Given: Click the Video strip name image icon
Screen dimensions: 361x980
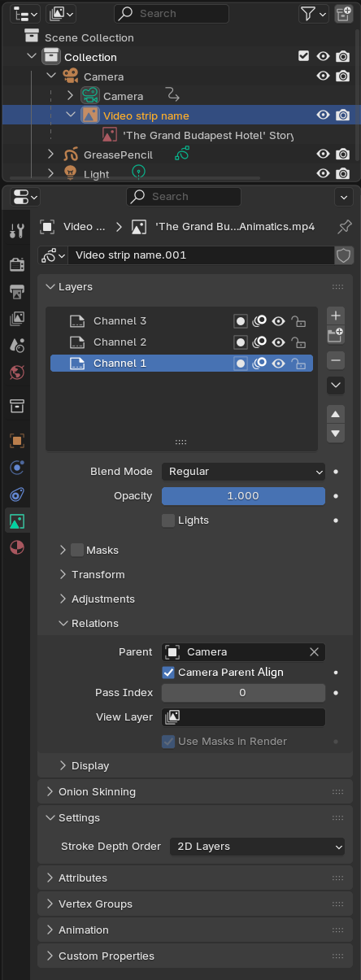Looking at the screenshot, I should 90,115.
